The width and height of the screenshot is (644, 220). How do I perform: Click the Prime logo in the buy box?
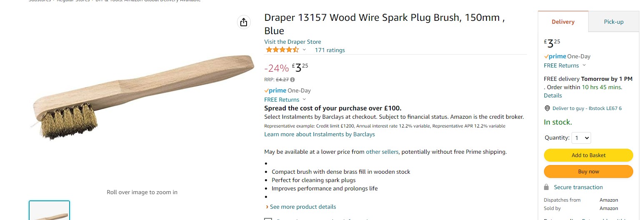coord(555,56)
